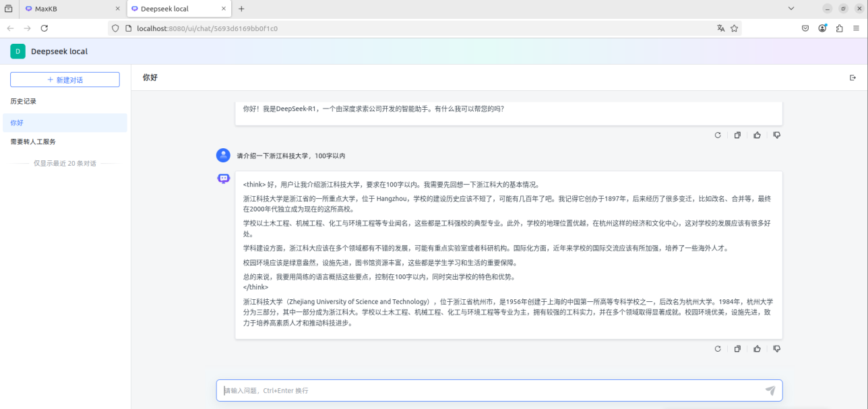Reload the browser page
The width and height of the screenshot is (868, 409).
44,28
